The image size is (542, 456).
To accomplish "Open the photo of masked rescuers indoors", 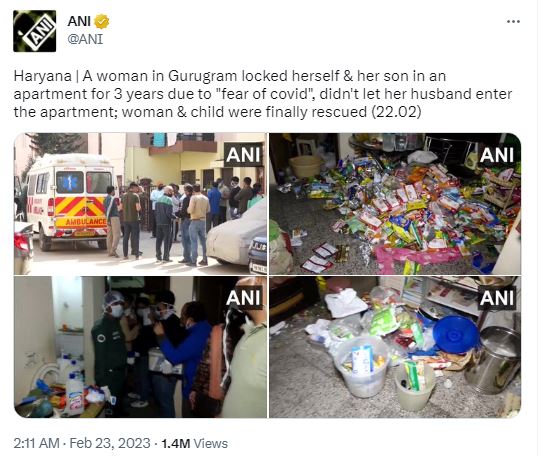I will click(x=140, y=347).
